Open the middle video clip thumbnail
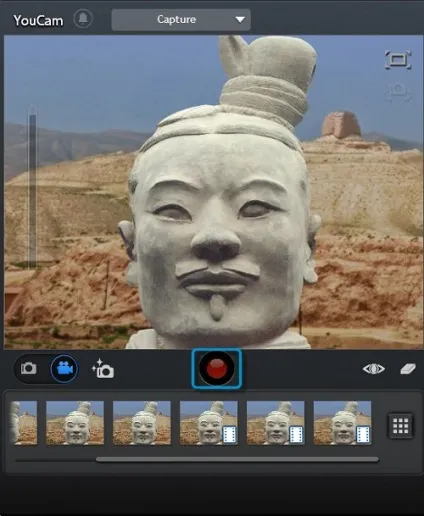424x516 pixels. (276, 423)
